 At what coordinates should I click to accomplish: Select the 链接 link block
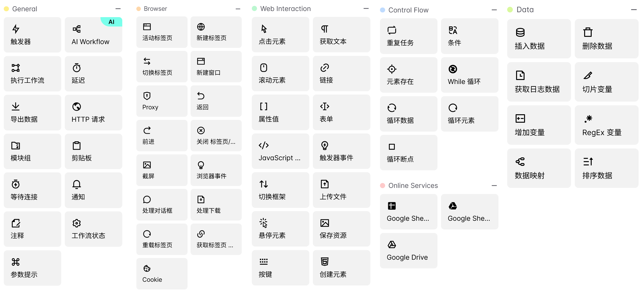tap(341, 73)
